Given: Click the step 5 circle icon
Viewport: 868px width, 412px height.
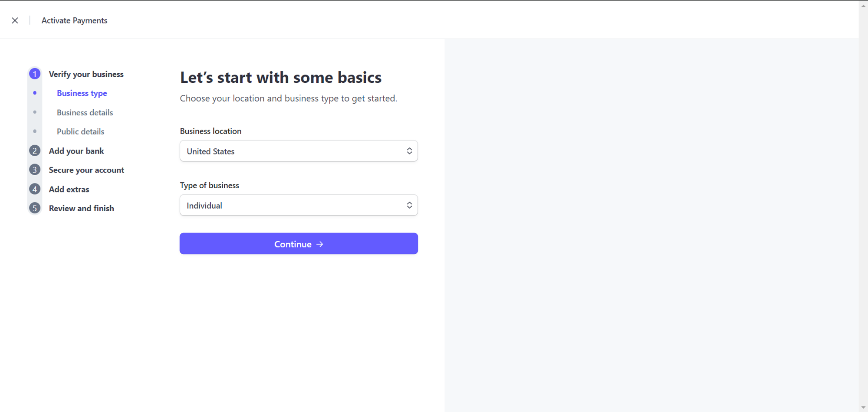Looking at the screenshot, I should click(35, 208).
